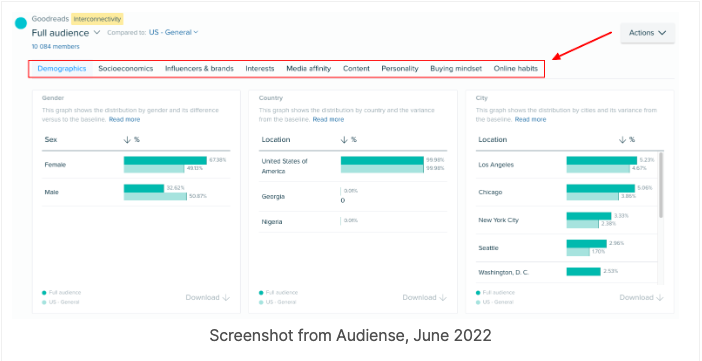Click the Interconnectivity badge
702x361 pixels.
tap(97, 19)
